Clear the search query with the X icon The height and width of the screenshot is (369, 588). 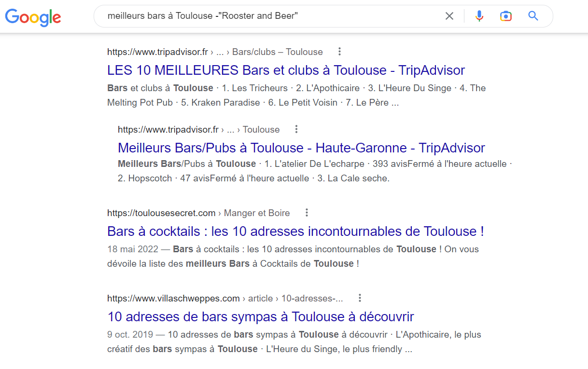click(x=449, y=15)
